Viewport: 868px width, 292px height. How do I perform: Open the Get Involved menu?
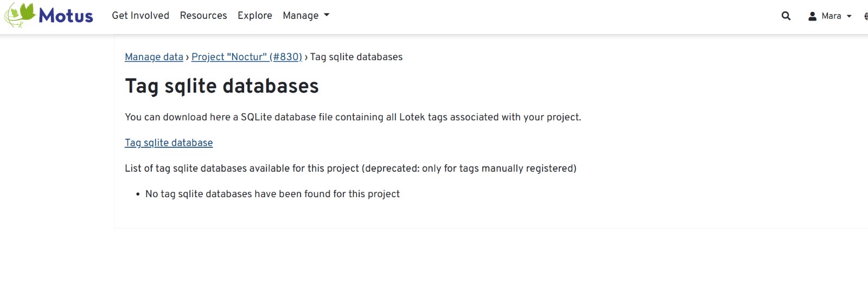pyautogui.click(x=141, y=16)
